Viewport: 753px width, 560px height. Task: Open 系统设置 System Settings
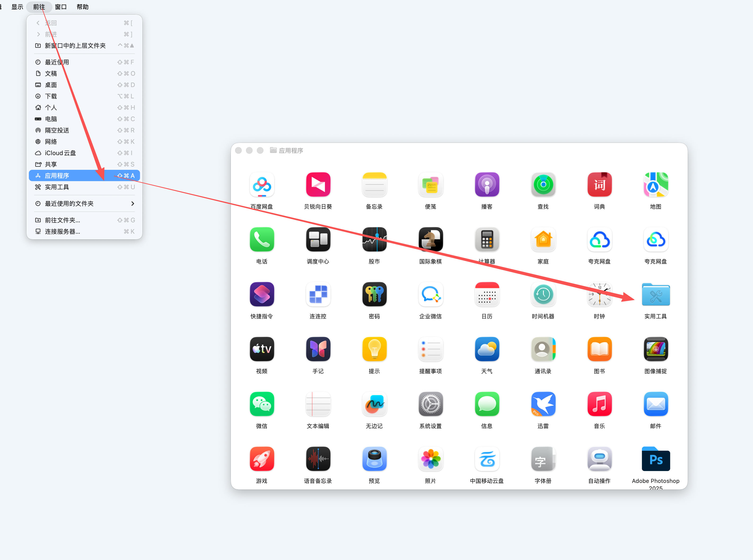[x=431, y=404]
